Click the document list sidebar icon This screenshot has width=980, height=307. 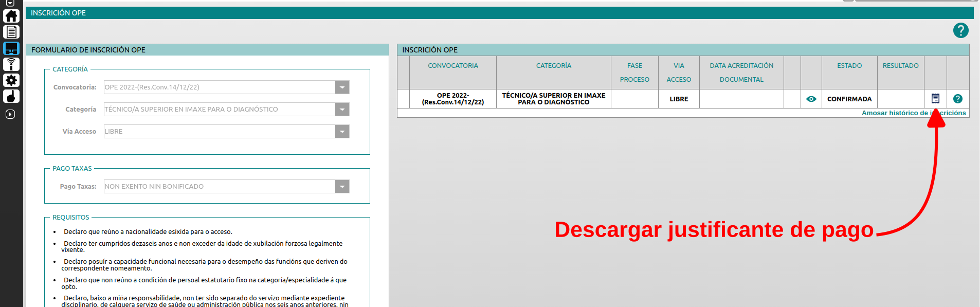coord(11,32)
